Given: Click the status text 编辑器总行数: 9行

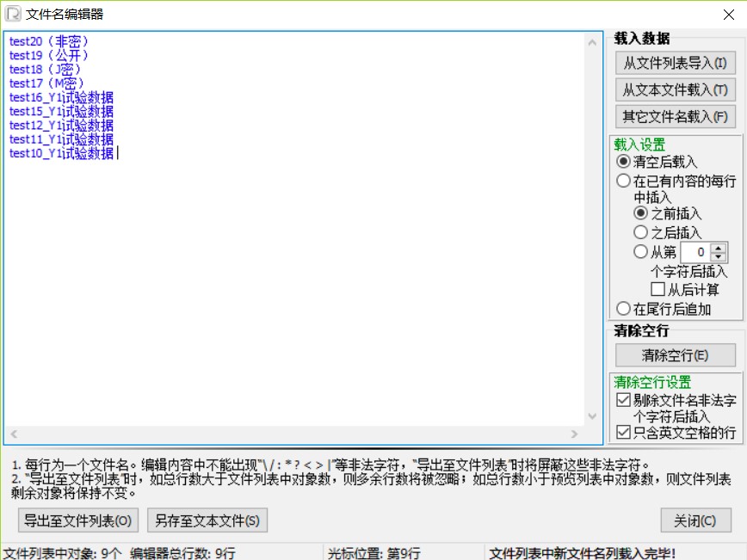Looking at the screenshot, I should coord(182,553).
